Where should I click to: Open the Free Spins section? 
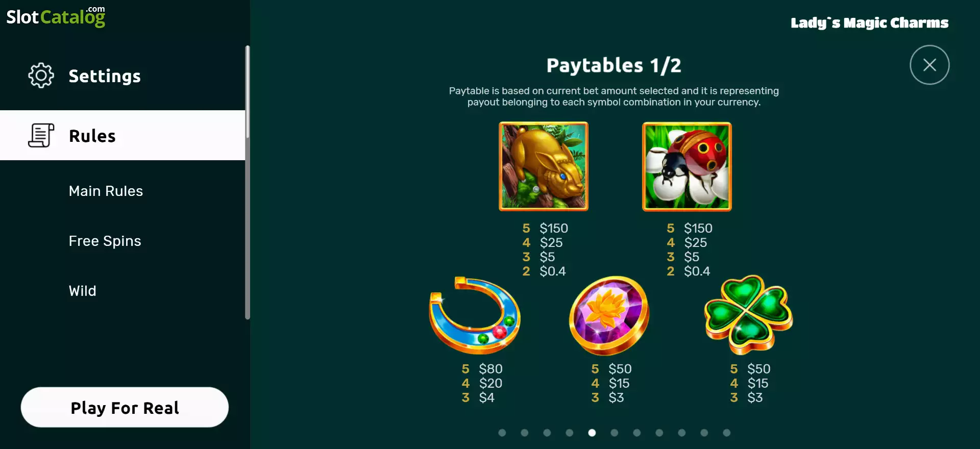tap(105, 241)
